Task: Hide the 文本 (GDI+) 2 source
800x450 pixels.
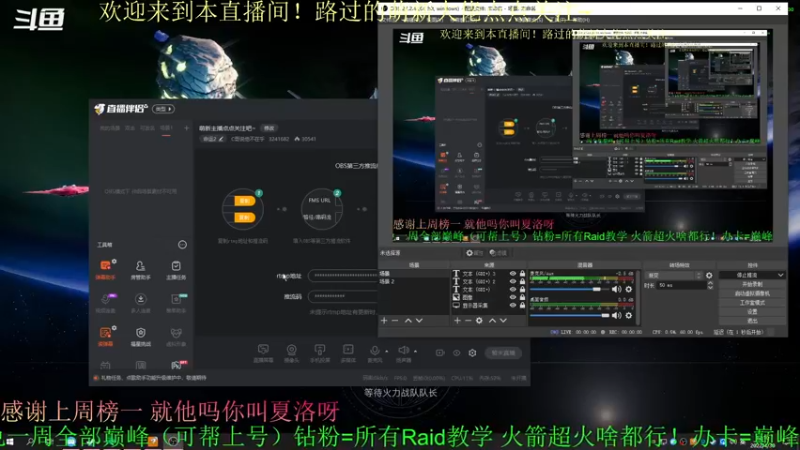Action: point(513,282)
